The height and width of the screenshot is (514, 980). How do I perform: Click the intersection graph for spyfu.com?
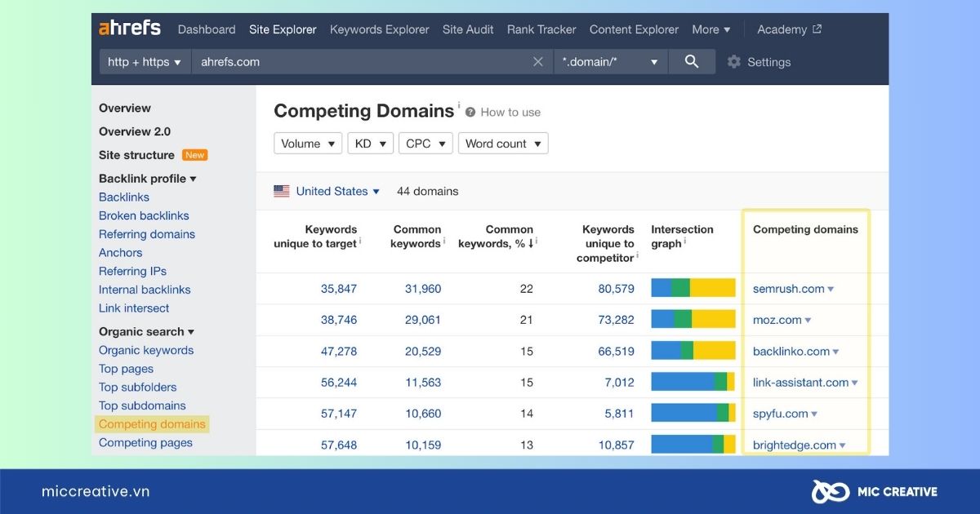(x=693, y=414)
